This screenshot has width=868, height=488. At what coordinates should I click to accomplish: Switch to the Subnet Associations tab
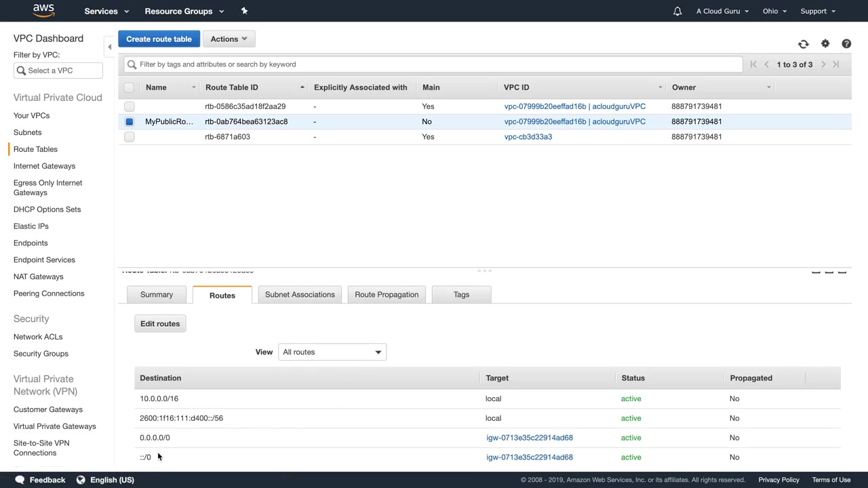[300, 295]
